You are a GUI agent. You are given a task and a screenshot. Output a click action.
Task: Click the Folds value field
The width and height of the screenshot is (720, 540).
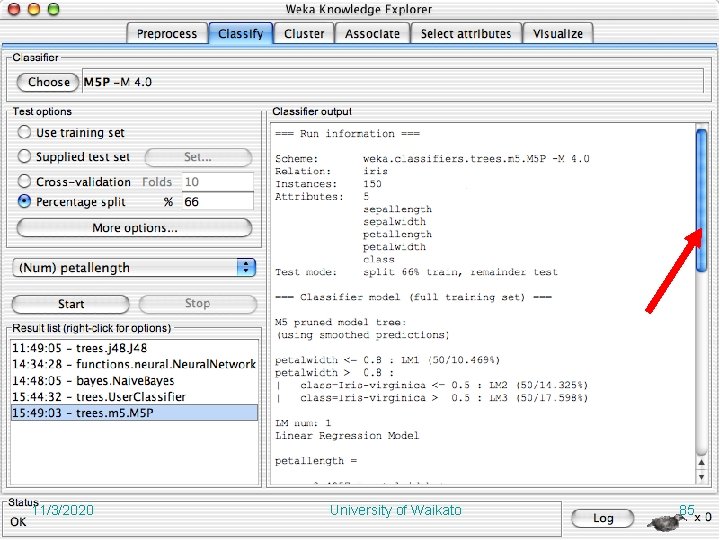(x=217, y=182)
